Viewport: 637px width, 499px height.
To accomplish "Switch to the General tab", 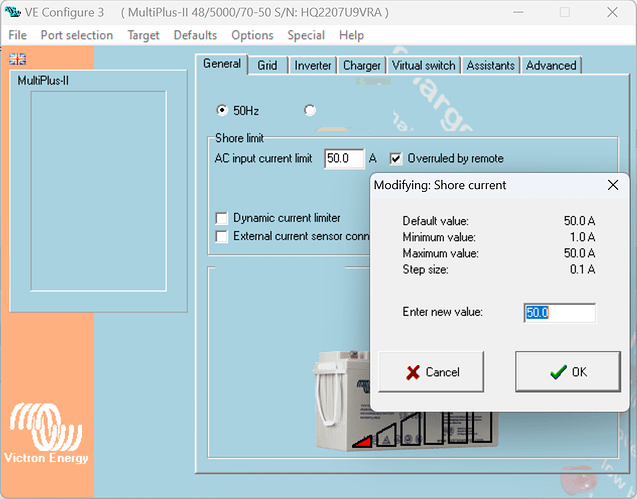I will (x=222, y=64).
